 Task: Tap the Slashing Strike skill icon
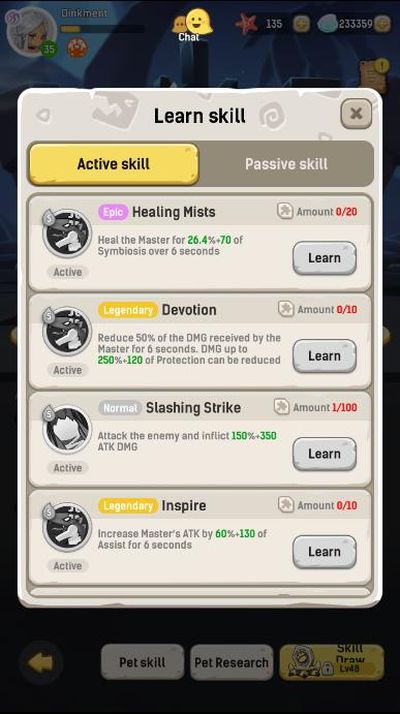point(67,429)
